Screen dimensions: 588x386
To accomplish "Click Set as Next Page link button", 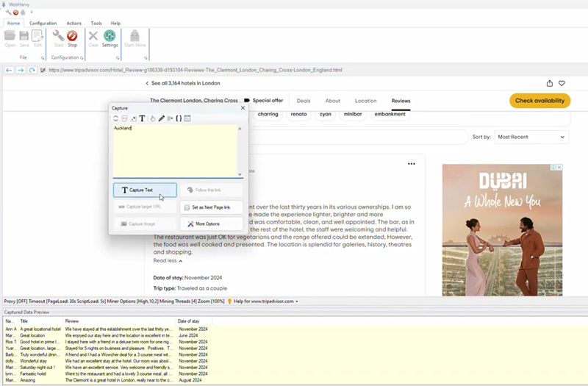I will 211,207.
